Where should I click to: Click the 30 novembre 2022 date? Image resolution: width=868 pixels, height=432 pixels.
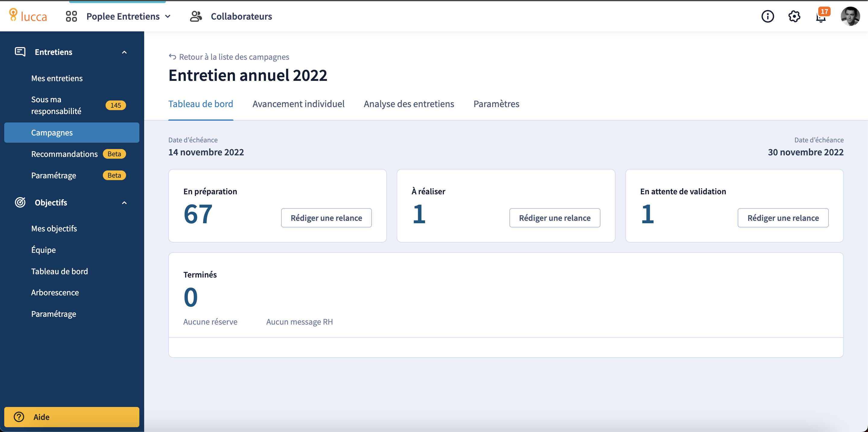coord(806,152)
